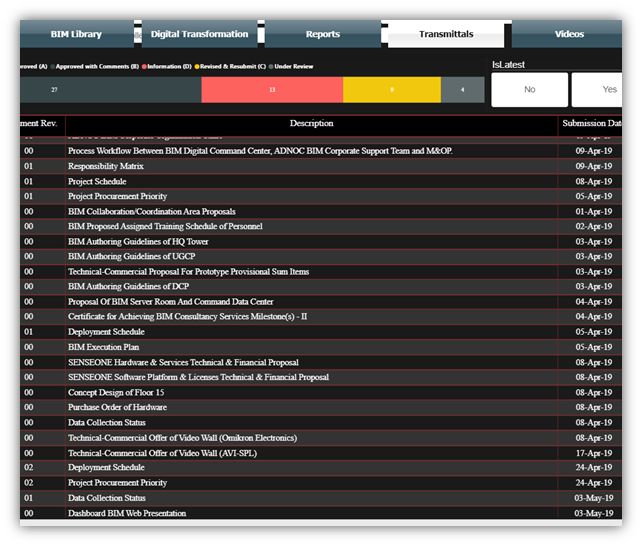Click the dark bar segment labeled 27
The image size is (642, 546).
110,90
